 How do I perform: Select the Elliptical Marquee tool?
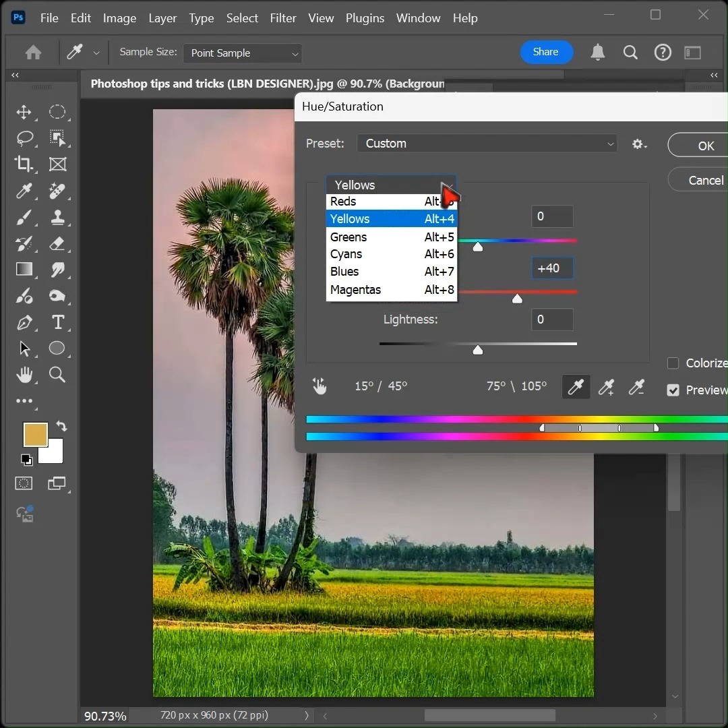click(57, 112)
